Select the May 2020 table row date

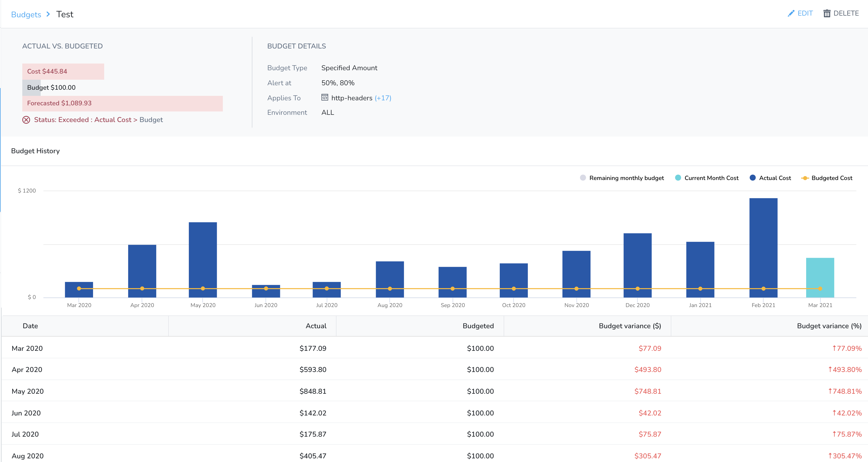[x=28, y=391]
